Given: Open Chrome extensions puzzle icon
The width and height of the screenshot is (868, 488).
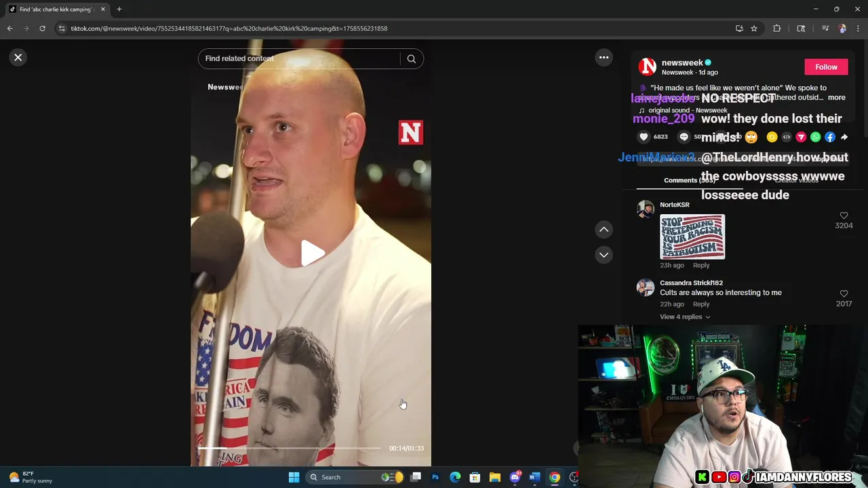Looking at the screenshot, I should 777,28.
